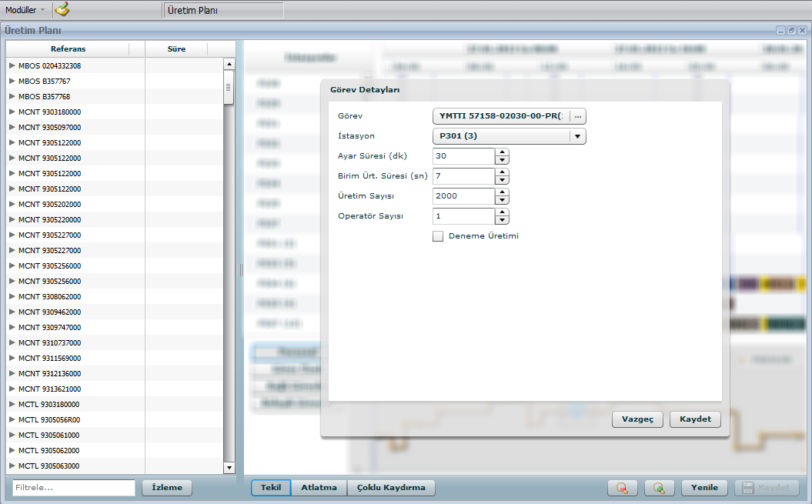The height and width of the screenshot is (504, 812).
Task: Click Vazgeç to cancel the dialog
Action: pyautogui.click(x=637, y=419)
